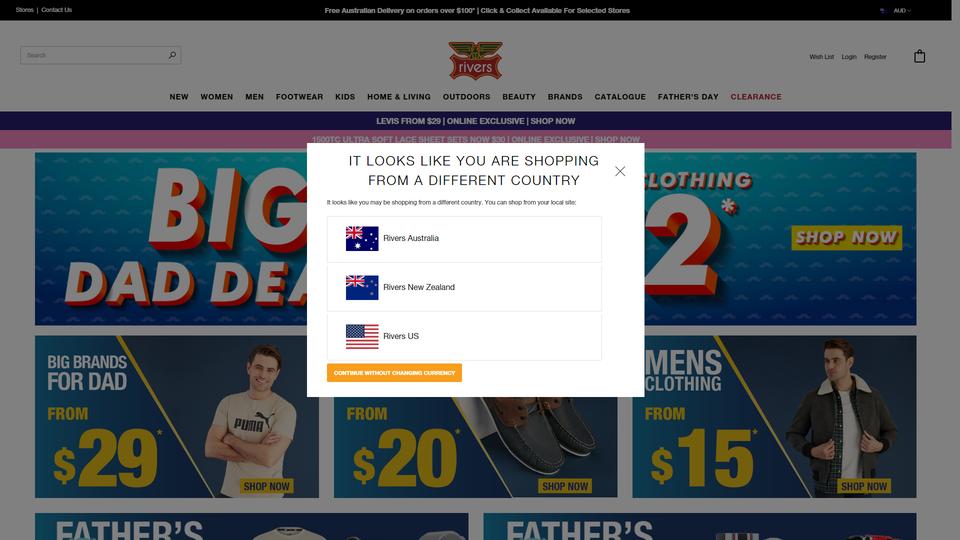Open the WOMEN menu

point(217,97)
